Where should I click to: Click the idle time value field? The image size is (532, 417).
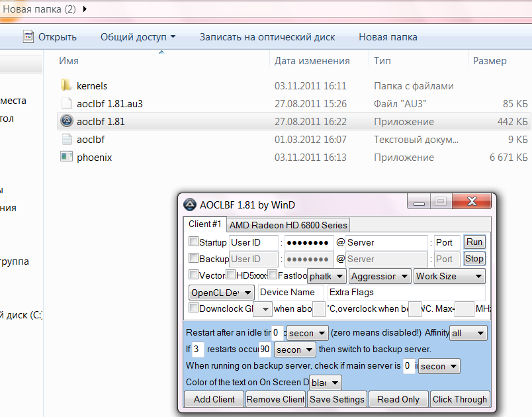[277, 333]
